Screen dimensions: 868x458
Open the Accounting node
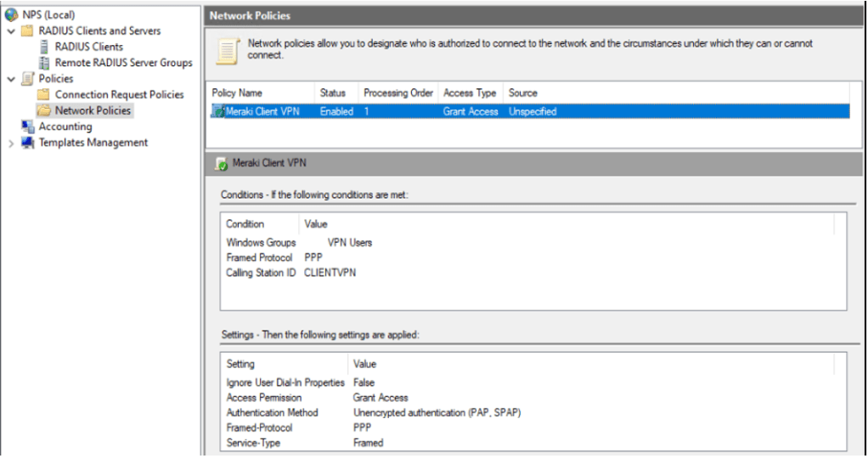coord(65,127)
